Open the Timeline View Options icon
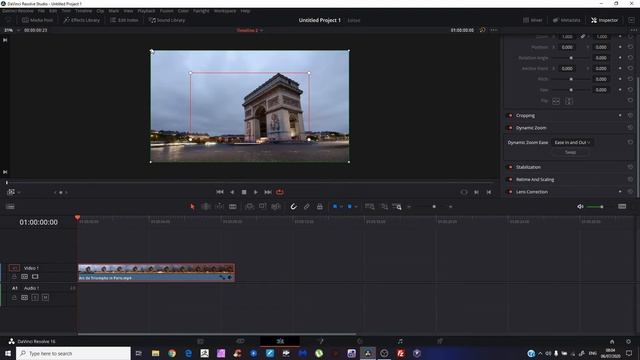 pyautogui.click(x=10, y=207)
